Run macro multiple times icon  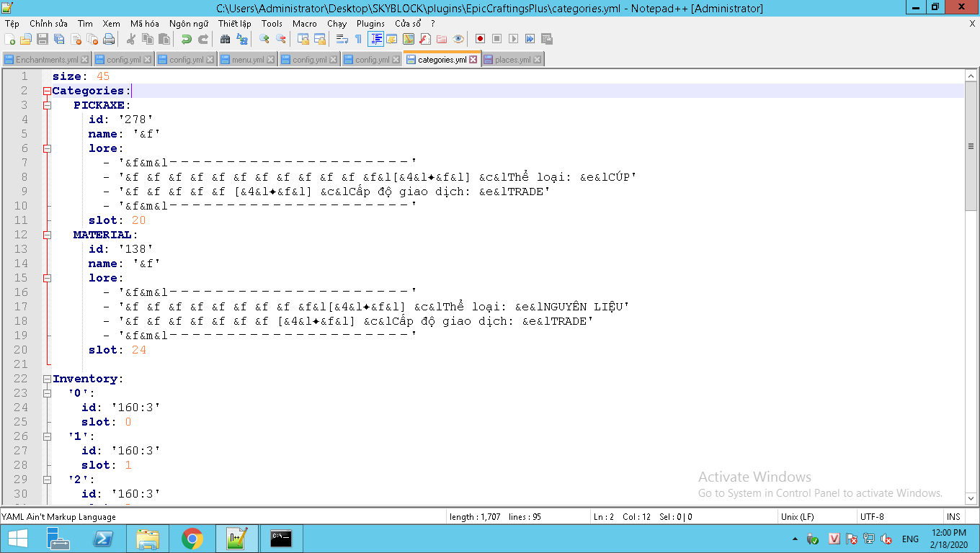(530, 39)
